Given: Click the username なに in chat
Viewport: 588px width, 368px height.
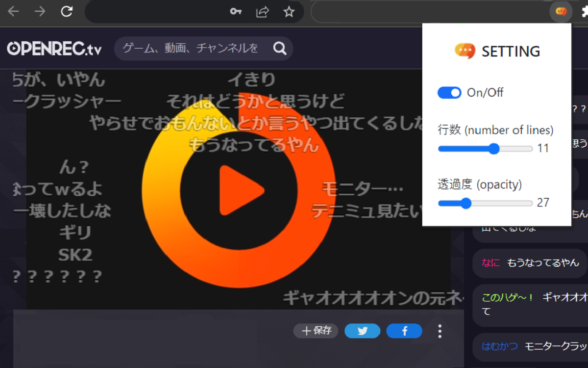Looking at the screenshot, I should [x=490, y=263].
